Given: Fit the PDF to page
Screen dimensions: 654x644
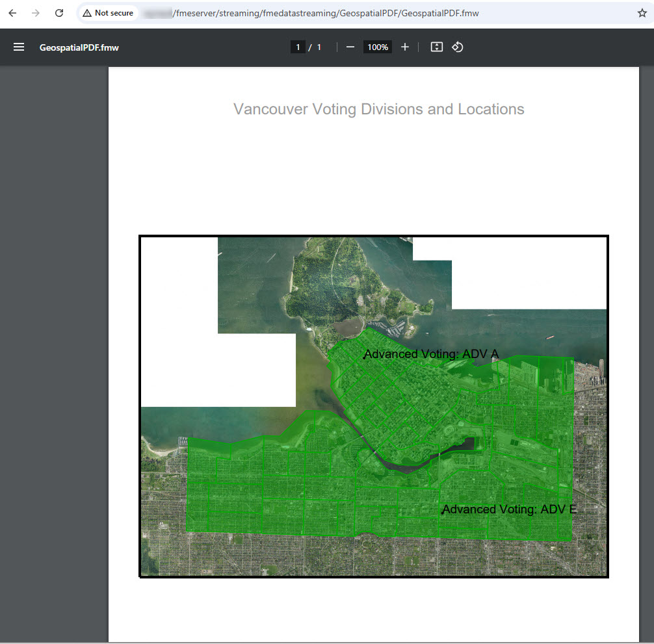Looking at the screenshot, I should coord(437,47).
